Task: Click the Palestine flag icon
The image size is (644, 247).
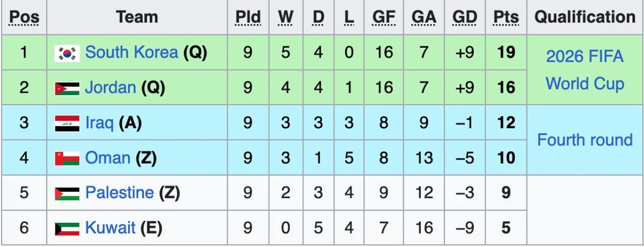Action: [x=67, y=193]
